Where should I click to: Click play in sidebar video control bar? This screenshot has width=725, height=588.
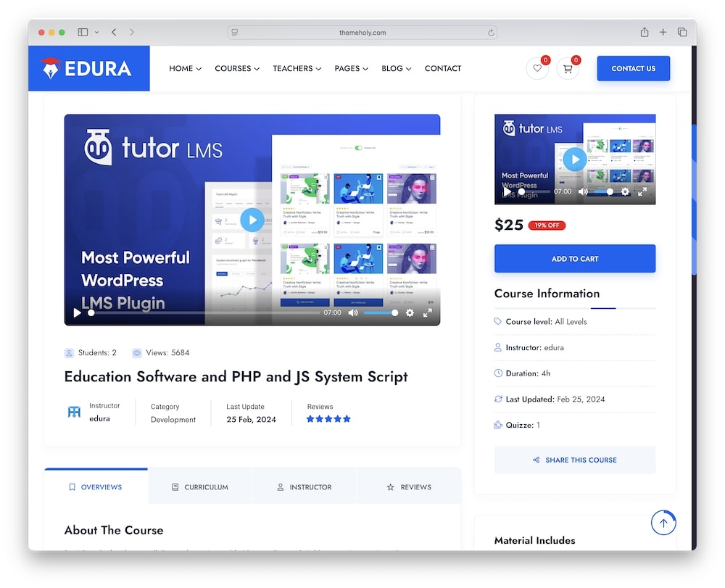click(x=507, y=191)
